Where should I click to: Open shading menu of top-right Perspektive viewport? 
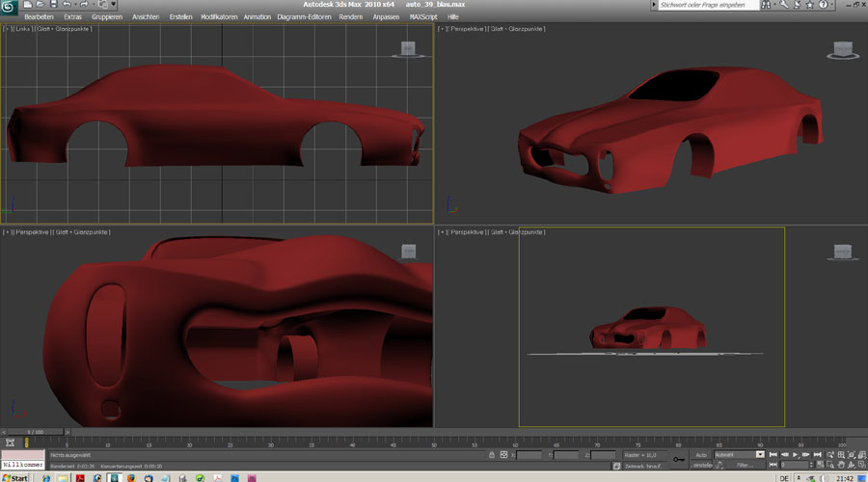(518, 29)
